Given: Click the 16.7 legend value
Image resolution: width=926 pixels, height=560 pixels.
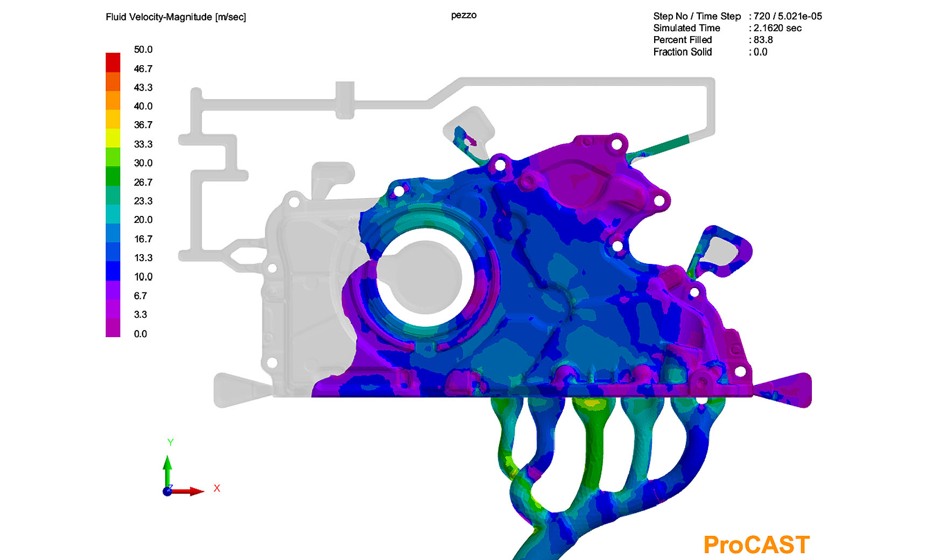Looking at the screenshot, I should 143,239.
